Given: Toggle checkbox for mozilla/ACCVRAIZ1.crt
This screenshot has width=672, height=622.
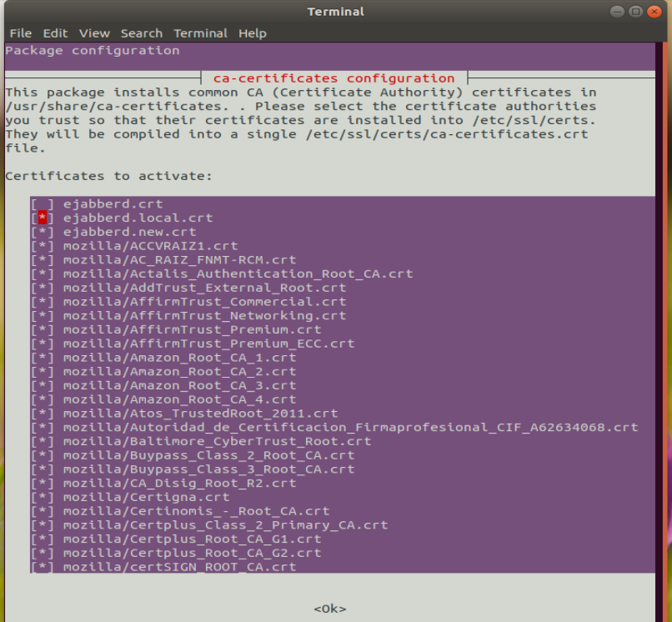Looking at the screenshot, I should pos(43,246).
